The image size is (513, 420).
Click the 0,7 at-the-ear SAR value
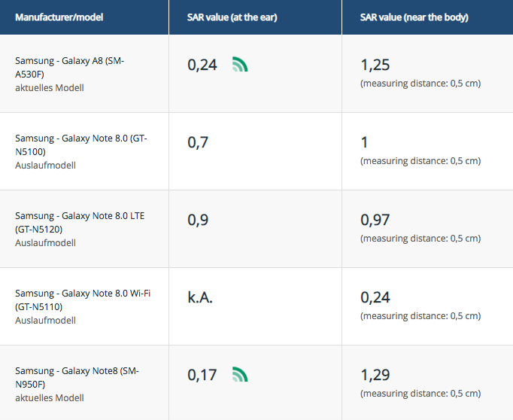[198, 142]
